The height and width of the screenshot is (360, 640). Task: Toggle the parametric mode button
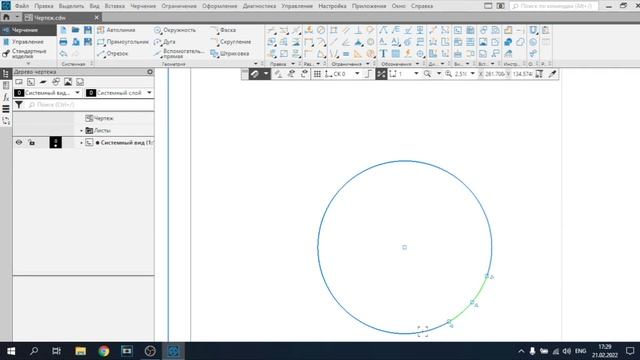pyautogui.click(x=381, y=74)
